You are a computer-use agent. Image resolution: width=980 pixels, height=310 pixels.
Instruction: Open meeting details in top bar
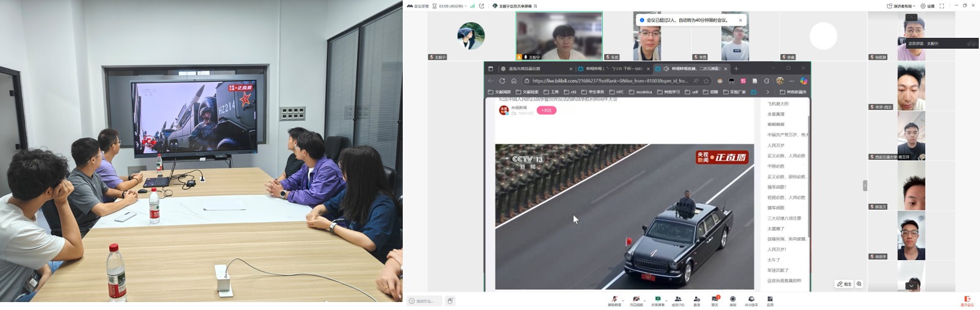pyautogui.click(x=418, y=6)
